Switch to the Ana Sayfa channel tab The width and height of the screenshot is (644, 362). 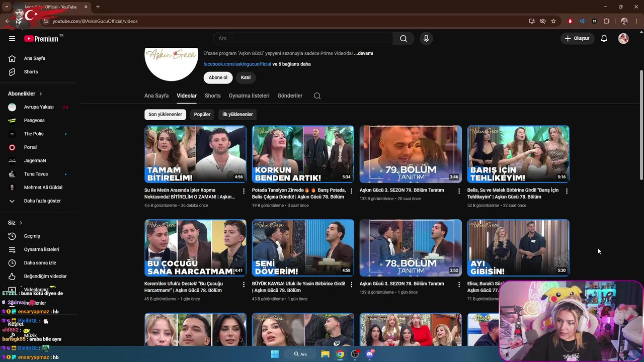(156, 96)
